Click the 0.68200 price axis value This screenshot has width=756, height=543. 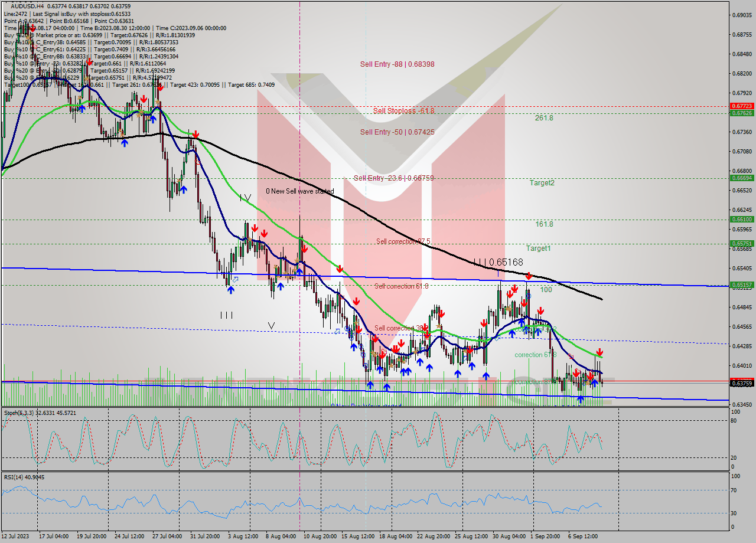(742, 74)
